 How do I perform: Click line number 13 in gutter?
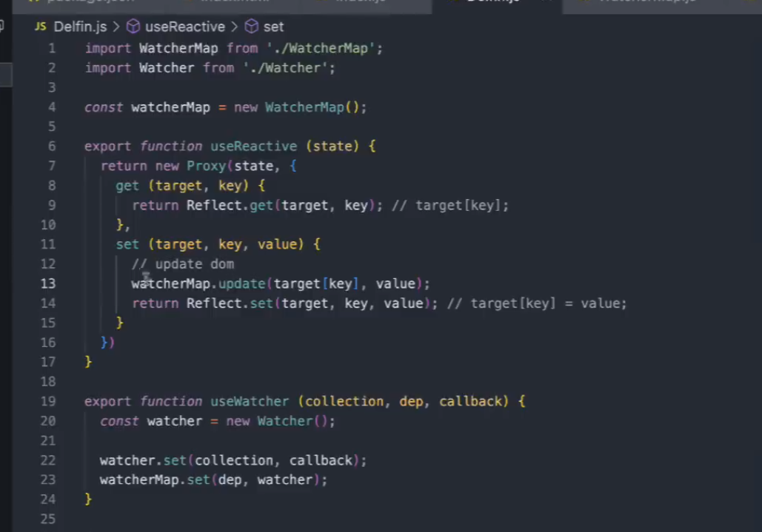pyautogui.click(x=48, y=283)
